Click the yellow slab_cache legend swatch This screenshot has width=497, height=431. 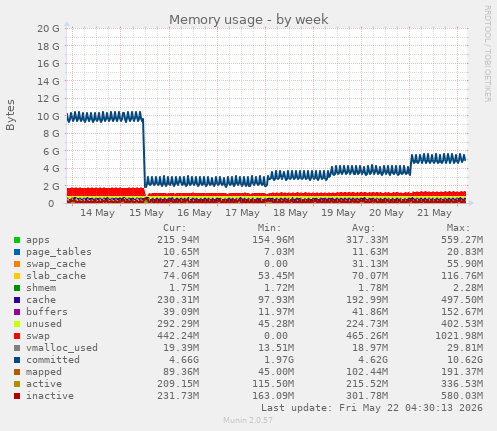[x=17, y=276]
